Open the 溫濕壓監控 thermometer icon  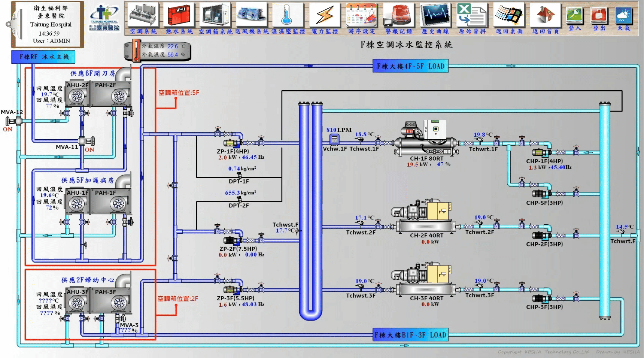[288, 16]
